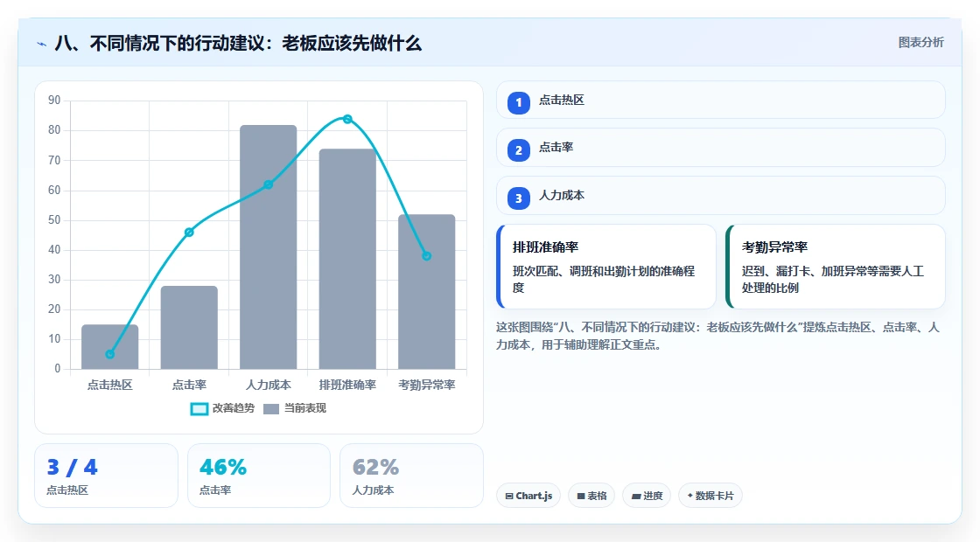Image resolution: width=980 pixels, height=542 pixels.
Task: Select the 人力成本 list row
Action: 721,196
